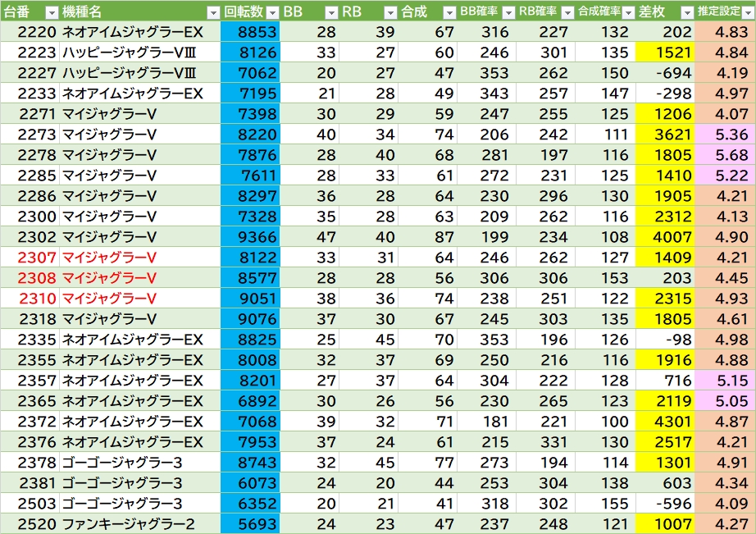Select the blue 回転数 cell 8853
The width and height of the screenshot is (756, 534).
[250, 32]
